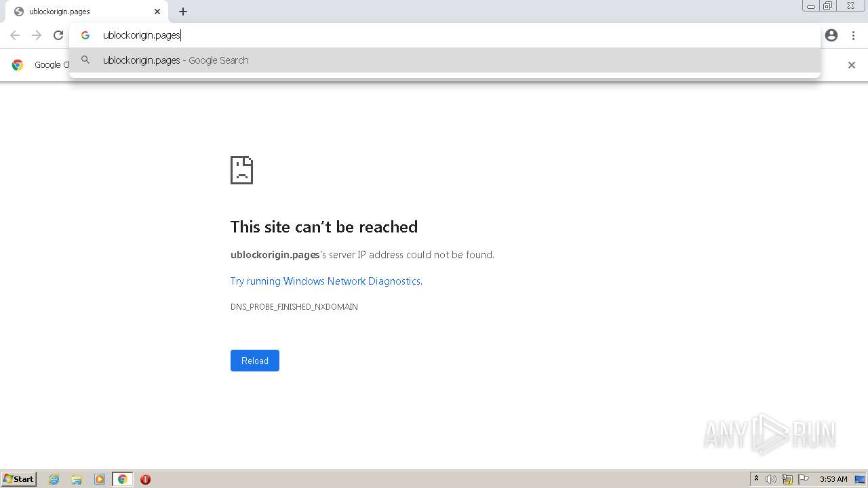
Task: Select the ublockorigin.pages browser tab
Action: (86, 12)
